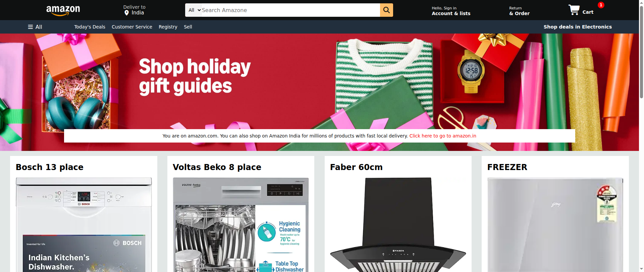Image resolution: width=644 pixels, height=272 pixels.
Task: Select Registry in navigation bar
Action: tap(168, 27)
